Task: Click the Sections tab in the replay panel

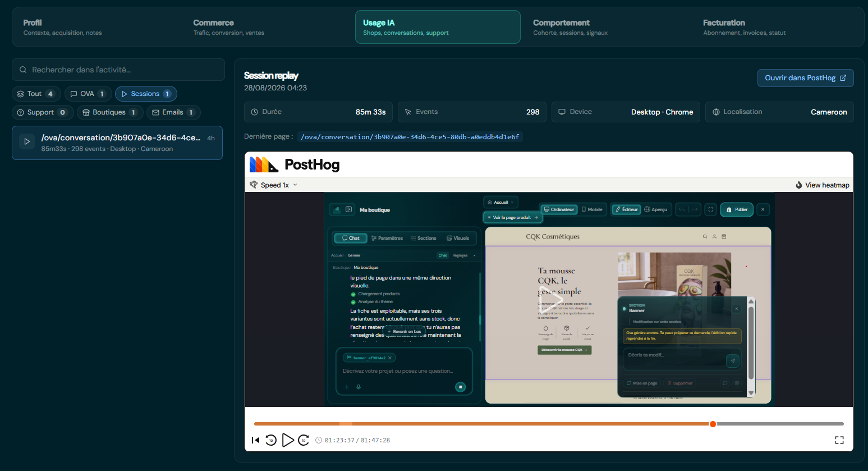Action: point(423,238)
